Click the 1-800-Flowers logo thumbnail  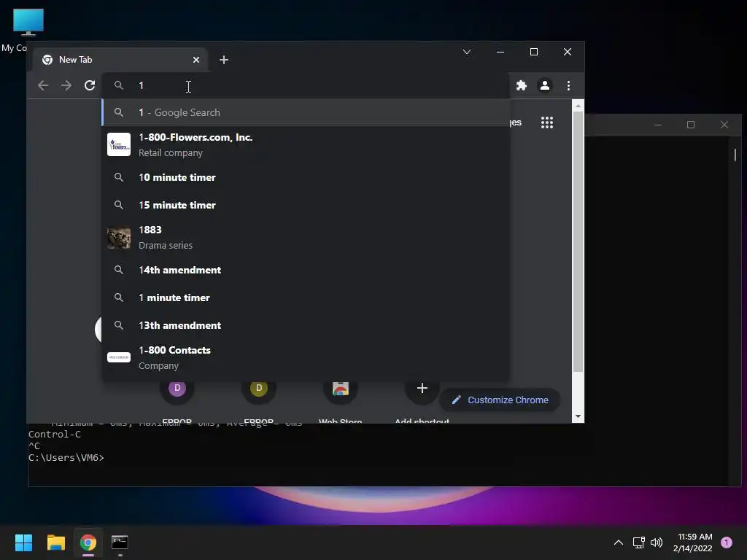pyautogui.click(x=119, y=144)
